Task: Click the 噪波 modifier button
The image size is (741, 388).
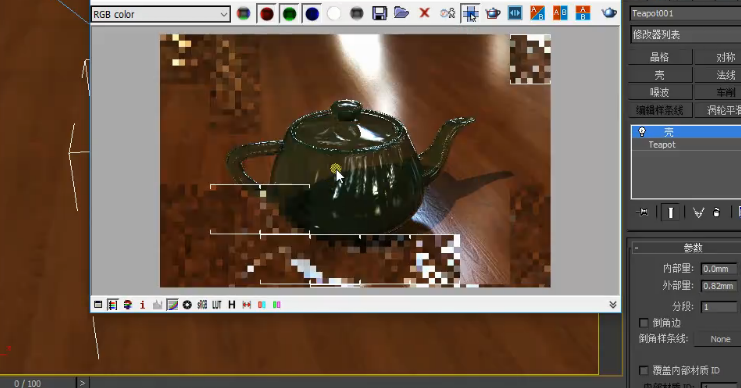Action: tap(660, 92)
